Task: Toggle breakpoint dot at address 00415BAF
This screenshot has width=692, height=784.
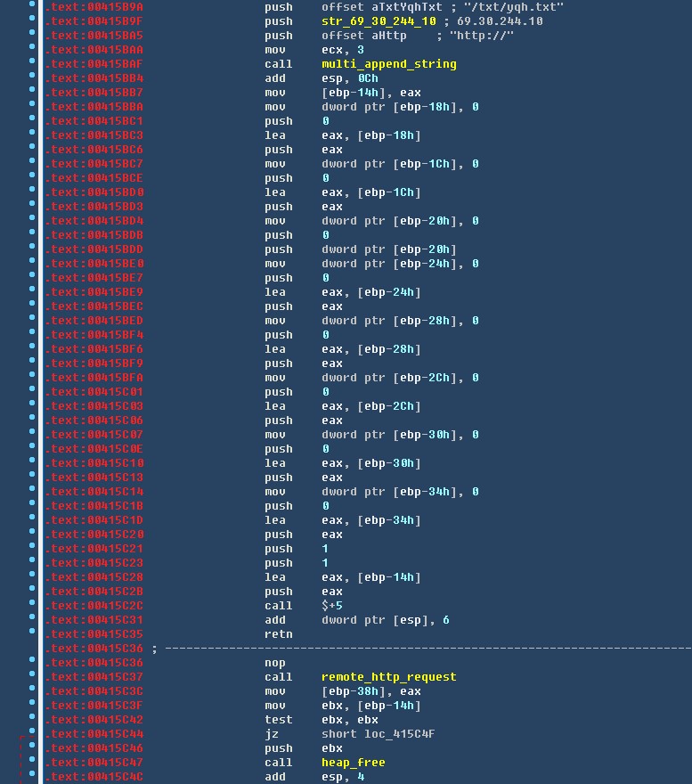Action: [33, 64]
